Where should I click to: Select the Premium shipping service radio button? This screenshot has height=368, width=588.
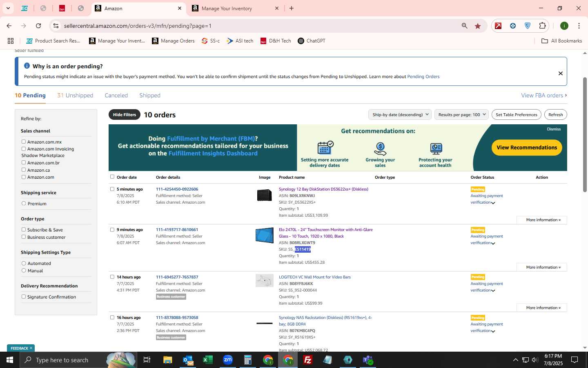coord(24,203)
